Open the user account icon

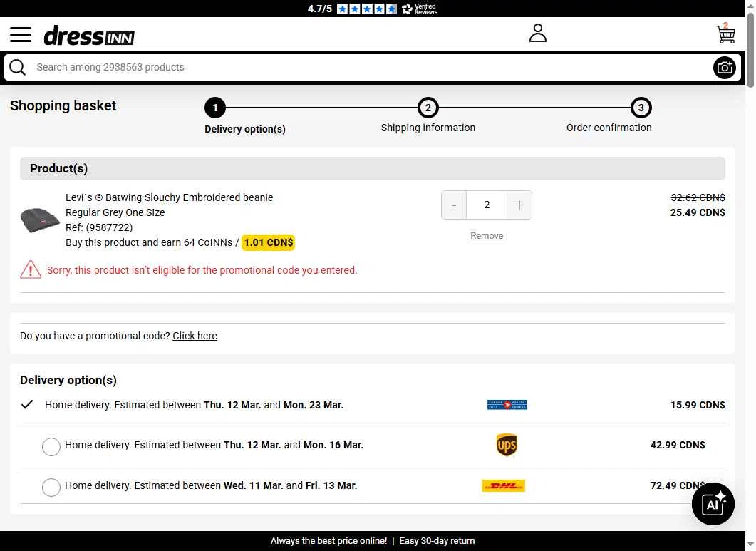537,34
